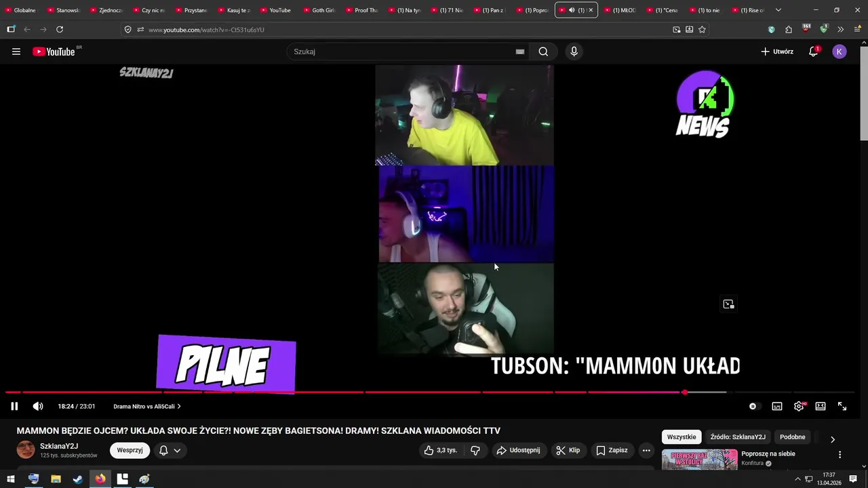868x488 pixels.
Task: Open more actions three-dot menu
Action: 646,450
